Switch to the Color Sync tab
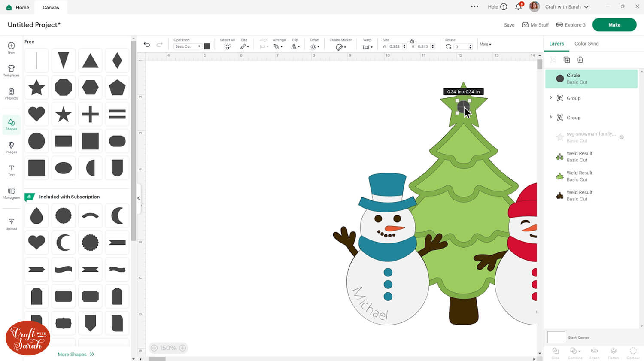Viewport: 644px width, 361px height. coord(586,44)
